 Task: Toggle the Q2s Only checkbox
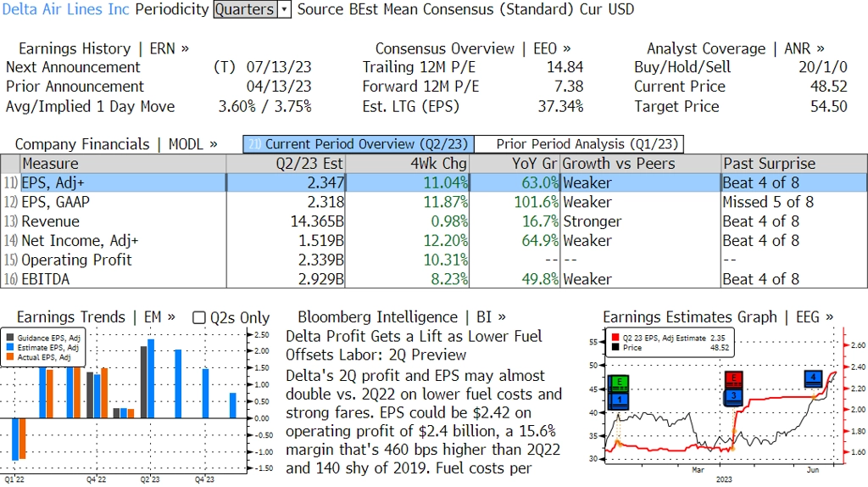click(x=198, y=317)
